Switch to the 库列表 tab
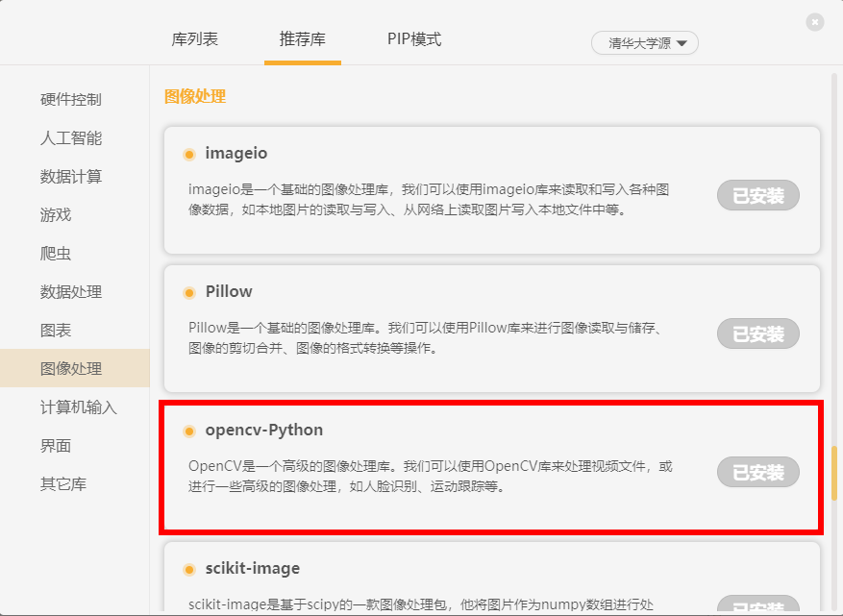The height and width of the screenshot is (616, 843). (194, 39)
